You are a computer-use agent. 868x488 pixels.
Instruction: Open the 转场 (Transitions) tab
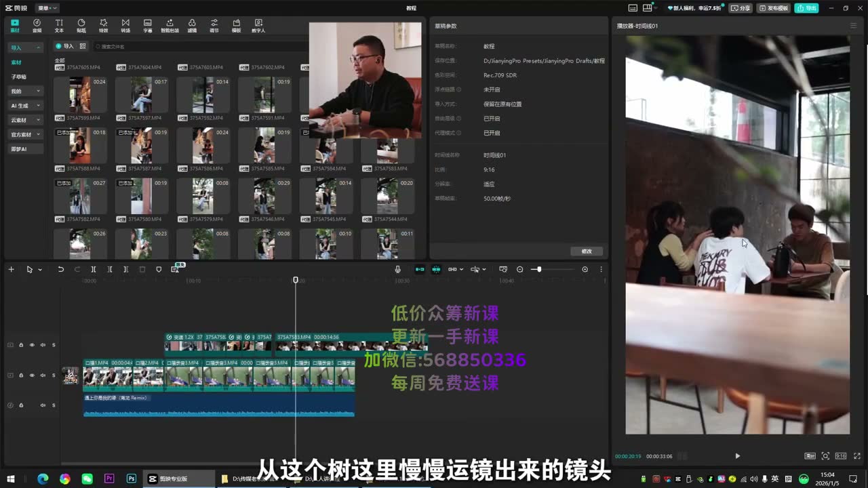point(125,26)
